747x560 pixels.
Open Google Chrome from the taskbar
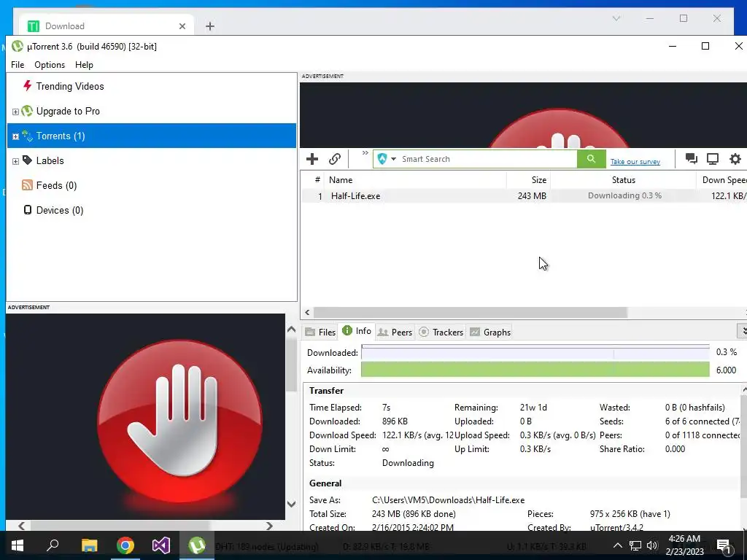(x=125, y=545)
